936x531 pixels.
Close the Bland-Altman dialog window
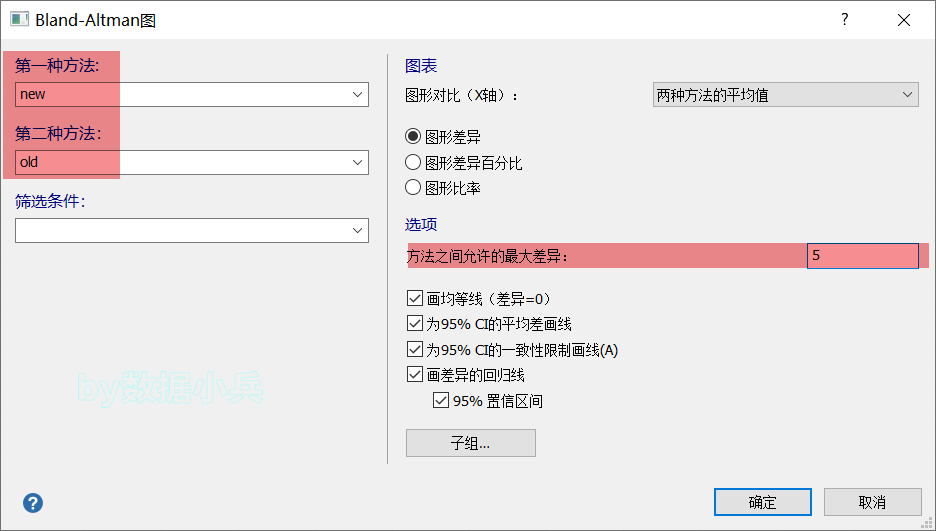(904, 19)
